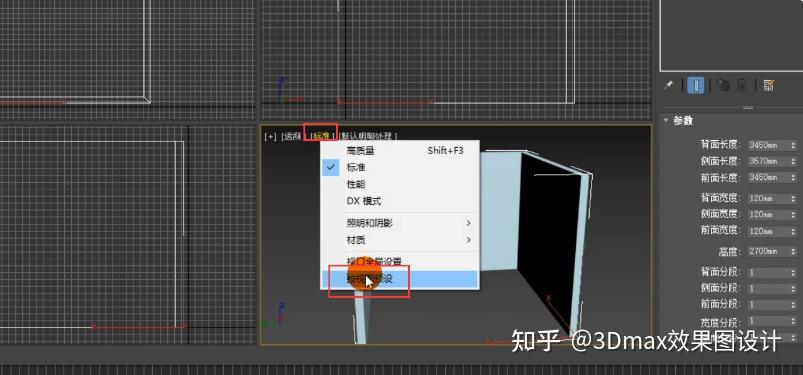
Task: Toggle the Pin Stack icon
Action: 669,86
